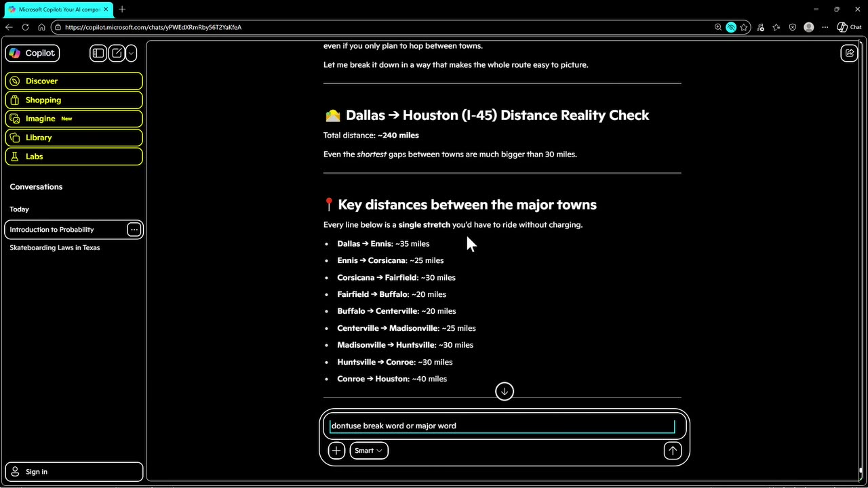
Task: Open Labs from the sidebar
Action: click(x=74, y=157)
